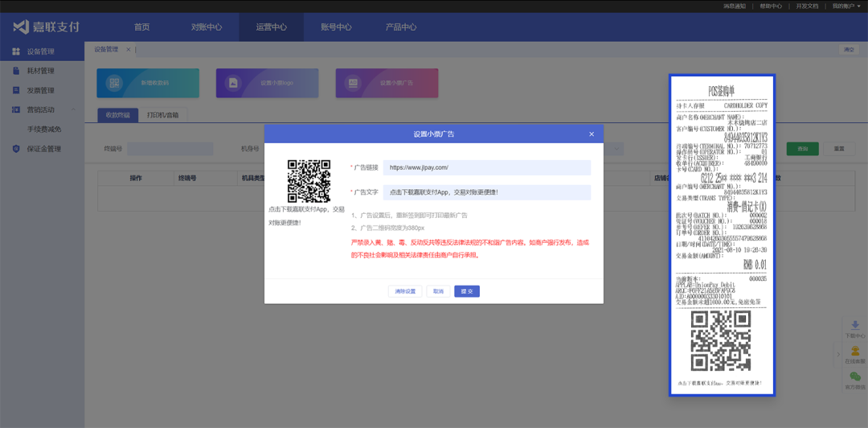
Task: Click the 嘉联支付 logo
Action: [47, 27]
